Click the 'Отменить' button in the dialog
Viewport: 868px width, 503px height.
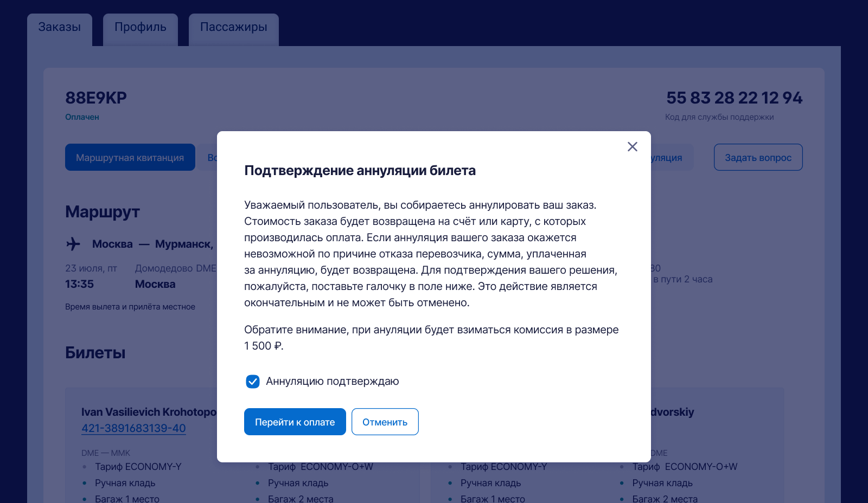[385, 422]
